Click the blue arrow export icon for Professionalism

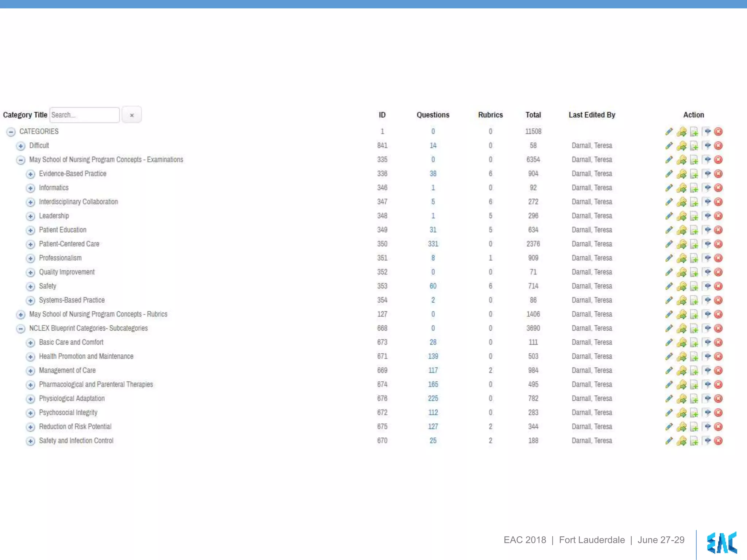(x=707, y=258)
